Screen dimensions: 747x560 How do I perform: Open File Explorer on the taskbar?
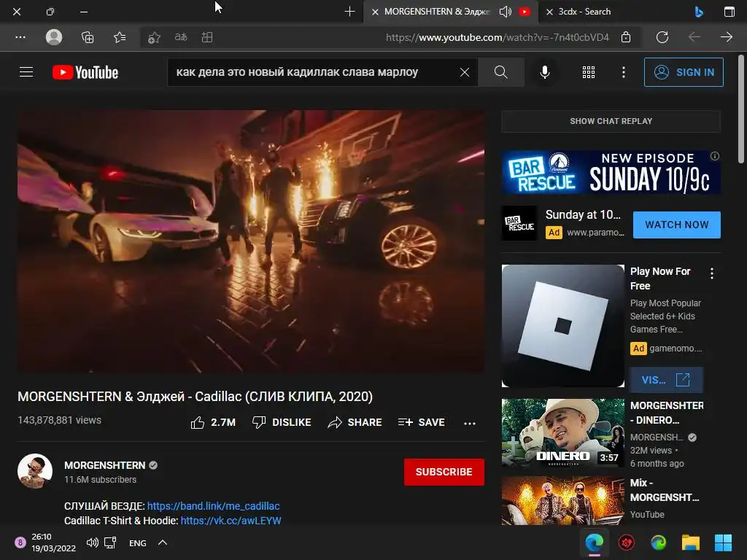tap(690, 542)
